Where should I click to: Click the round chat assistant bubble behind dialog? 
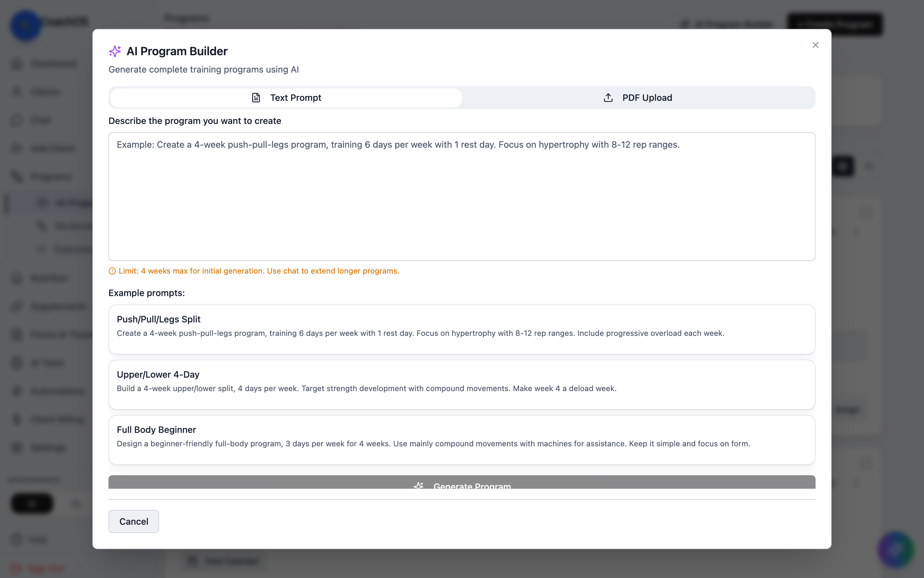(895, 550)
